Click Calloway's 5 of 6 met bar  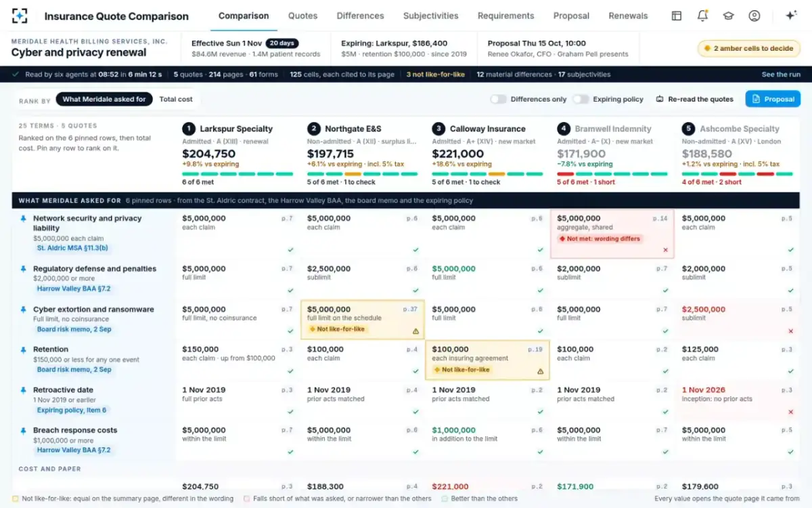487,174
